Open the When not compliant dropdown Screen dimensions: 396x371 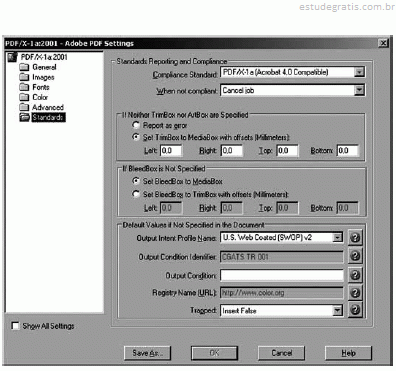click(x=359, y=90)
